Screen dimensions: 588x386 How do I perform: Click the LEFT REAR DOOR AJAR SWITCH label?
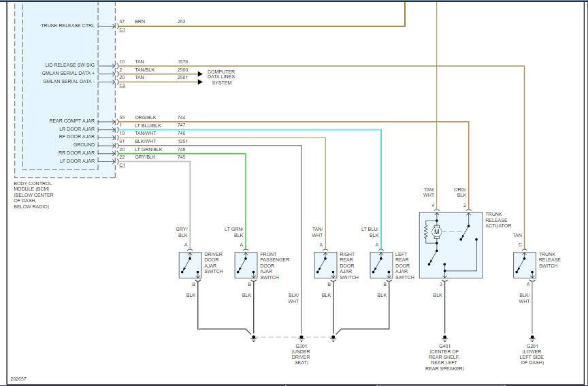tap(405, 266)
